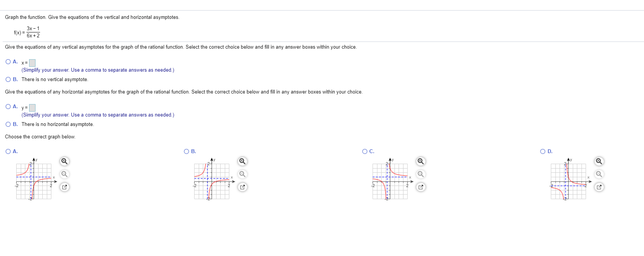Click the zoom-out magnifier for graph C
Viewport: 644px width, 256px height.
point(421,174)
